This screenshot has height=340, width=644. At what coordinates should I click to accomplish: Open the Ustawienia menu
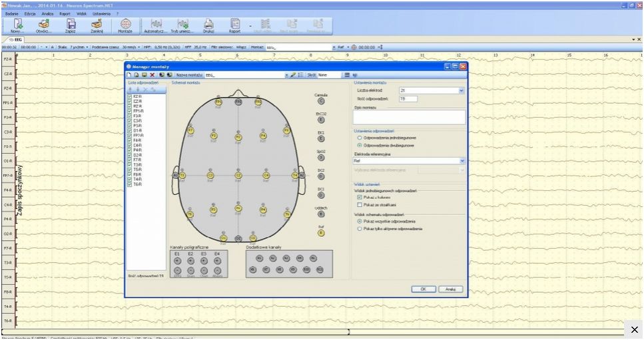tap(102, 13)
